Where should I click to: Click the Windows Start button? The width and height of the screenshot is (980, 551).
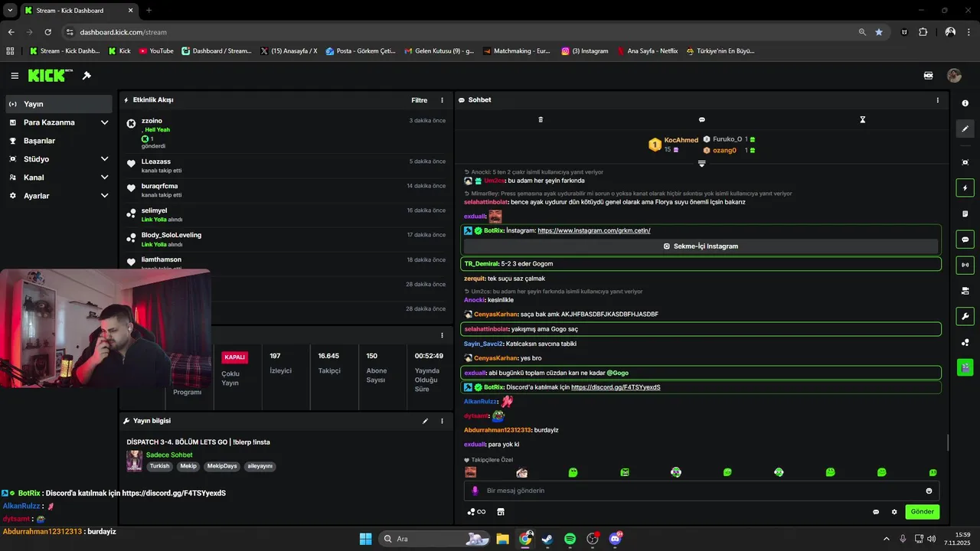(365, 539)
